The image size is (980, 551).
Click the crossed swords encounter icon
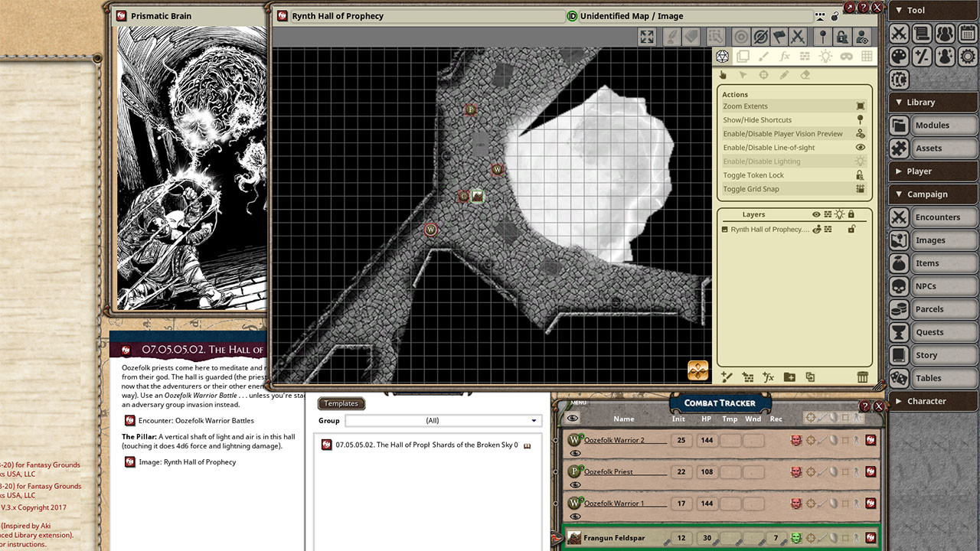(799, 36)
